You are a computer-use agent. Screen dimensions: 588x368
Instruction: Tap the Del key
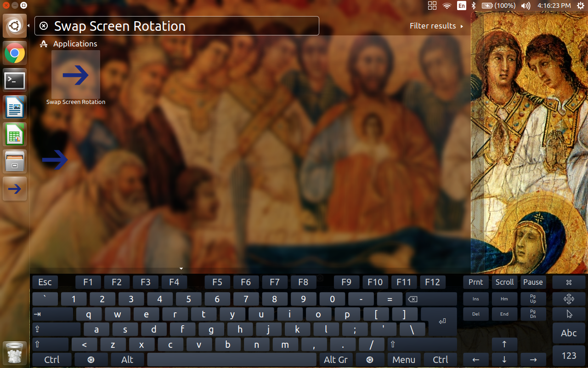(x=476, y=314)
